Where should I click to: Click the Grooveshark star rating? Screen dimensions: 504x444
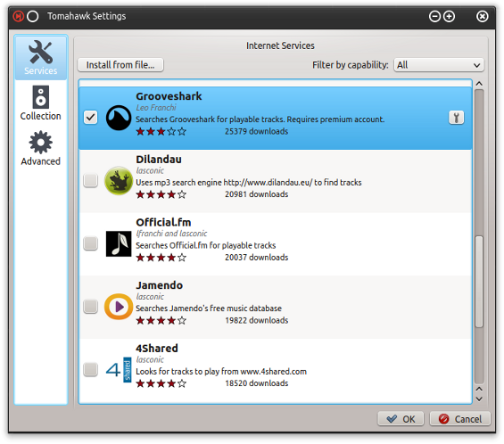tap(161, 131)
